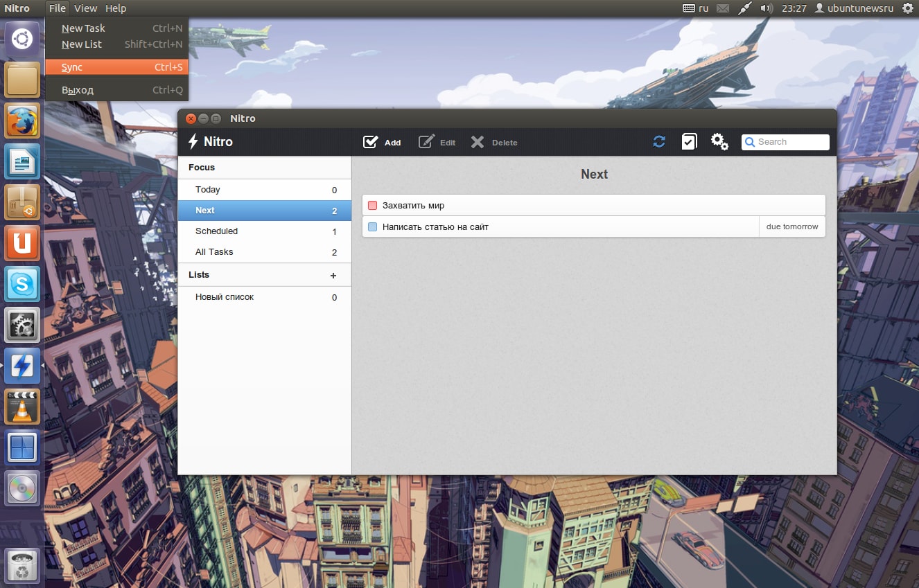919x588 pixels.
Task: Check off task Захватить мир
Action: coord(372,206)
